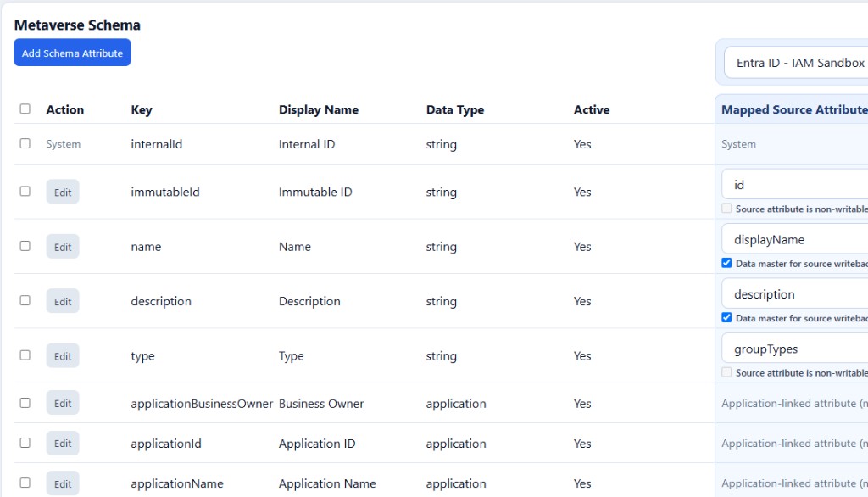Click the System label in internalId action column
Screen dimensions: 868x497
click(63, 144)
